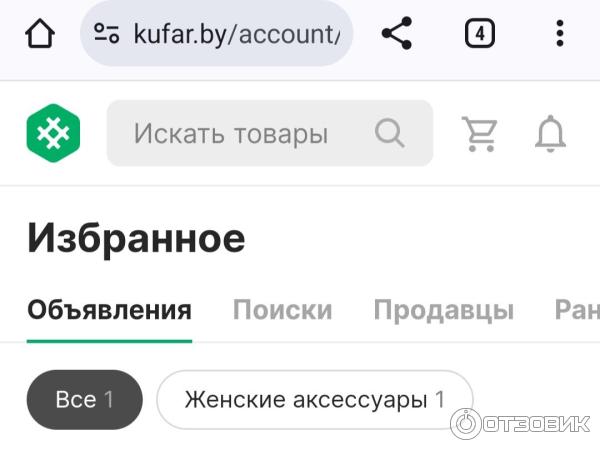The image size is (600, 450).
Task: Open the shopping cart
Action: pos(479,134)
